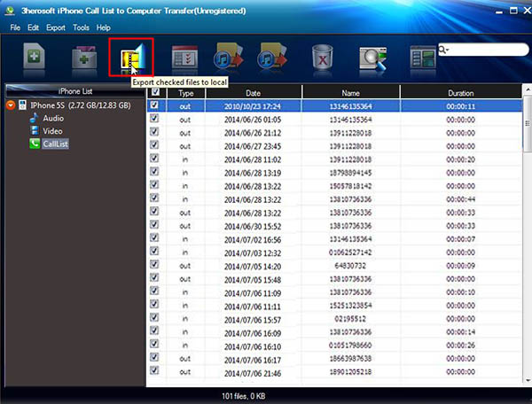Click the Duration column header
This screenshot has height=404, width=532.
click(x=460, y=93)
